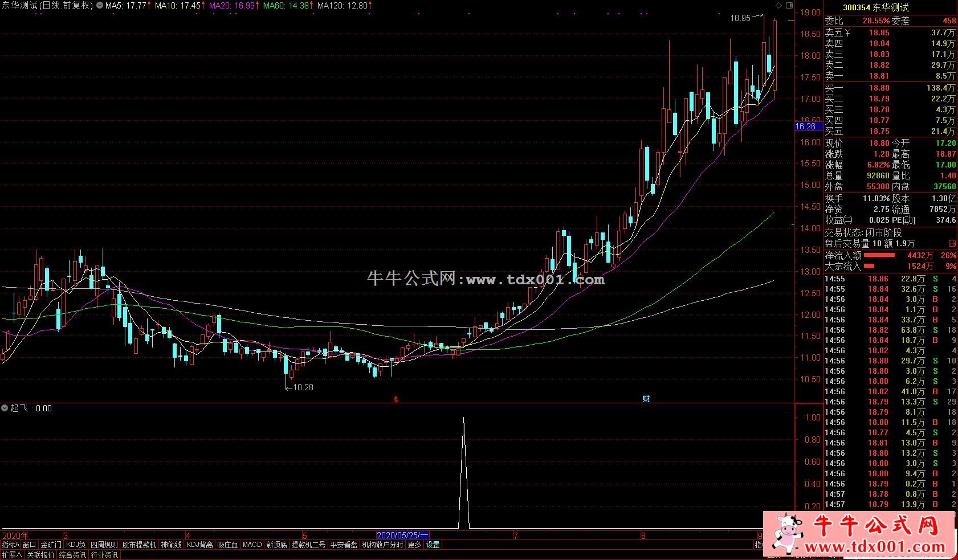Viewport: 958px width, 560px height.
Task: Click the 换手 11.83% value
Action: point(876,199)
